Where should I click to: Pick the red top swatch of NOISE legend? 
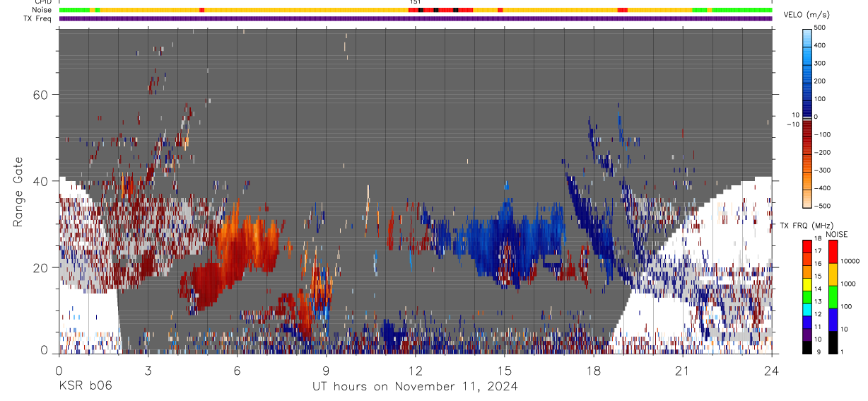[x=832, y=251]
